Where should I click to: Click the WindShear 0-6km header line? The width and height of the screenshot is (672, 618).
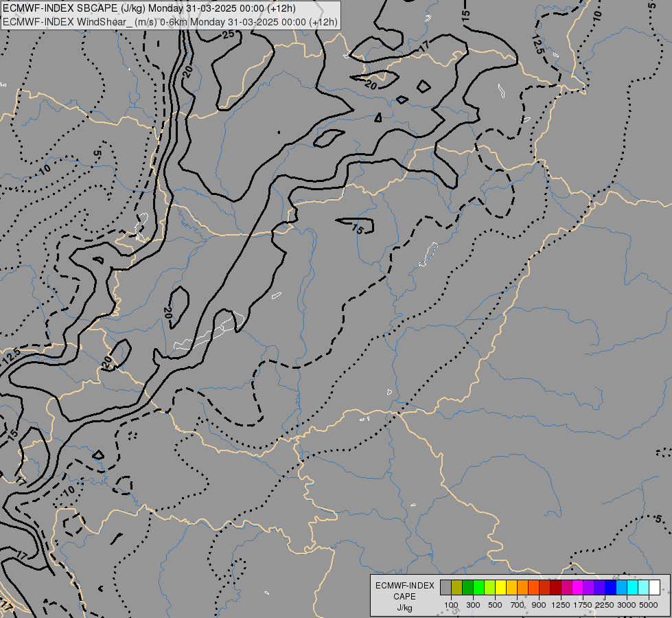pyautogui.click(x=170, y=22)
